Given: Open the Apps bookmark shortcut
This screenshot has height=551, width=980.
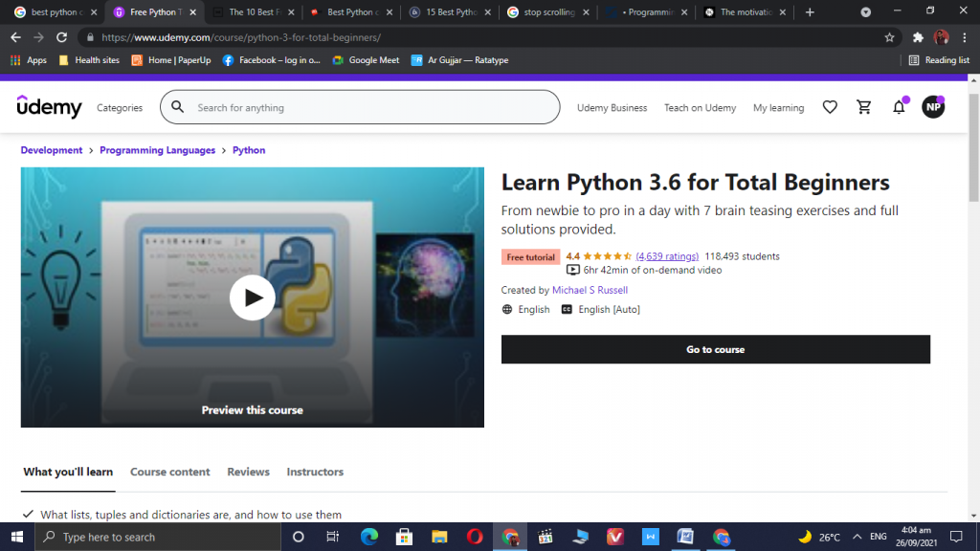Looking at the screenshot, I should 29,60.
